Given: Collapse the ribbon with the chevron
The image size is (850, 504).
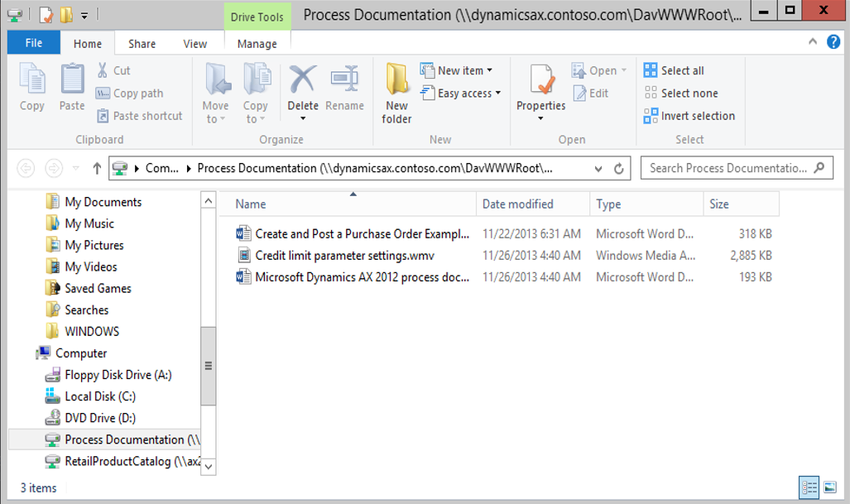Looking at the screenshot, I should pyautogui.click(x=815, y=43).
